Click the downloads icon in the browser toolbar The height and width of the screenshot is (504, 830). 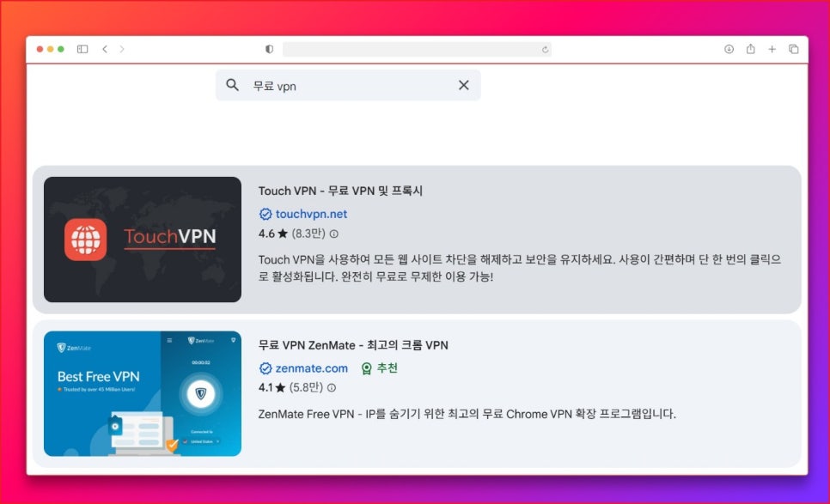click(727, 49)
